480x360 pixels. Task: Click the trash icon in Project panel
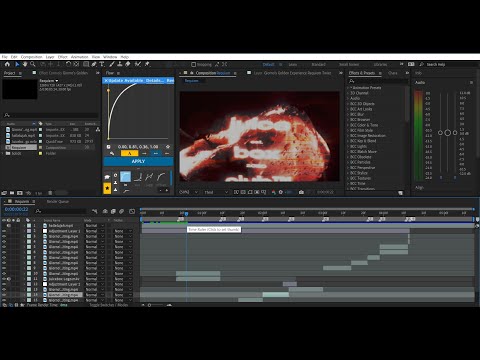(x=50, y=193)
